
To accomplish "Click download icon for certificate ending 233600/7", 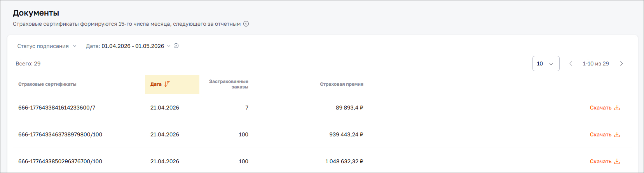I will tap(617, 108).
